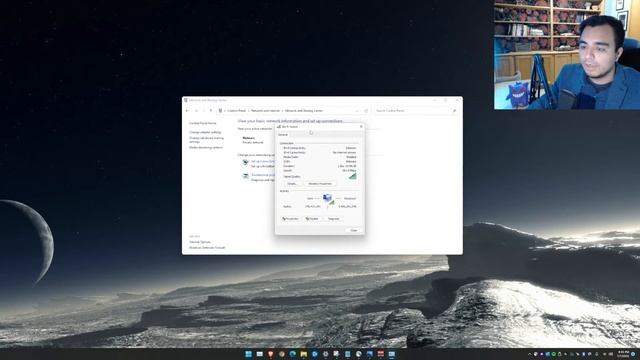
Task: Open Internet Options link
Action: point(200,242)
